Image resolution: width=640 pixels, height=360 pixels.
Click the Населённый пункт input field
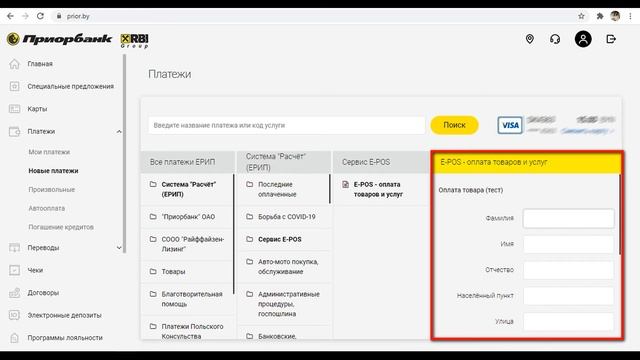(568, 296)
